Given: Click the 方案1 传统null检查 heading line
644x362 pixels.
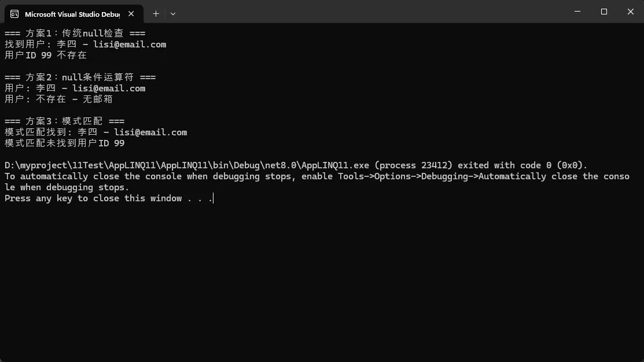Looking at the screenshot, I should 75,34.
